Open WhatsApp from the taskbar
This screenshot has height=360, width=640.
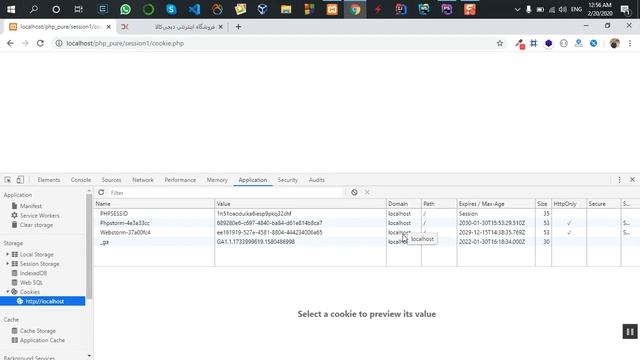tap(125, 9)
